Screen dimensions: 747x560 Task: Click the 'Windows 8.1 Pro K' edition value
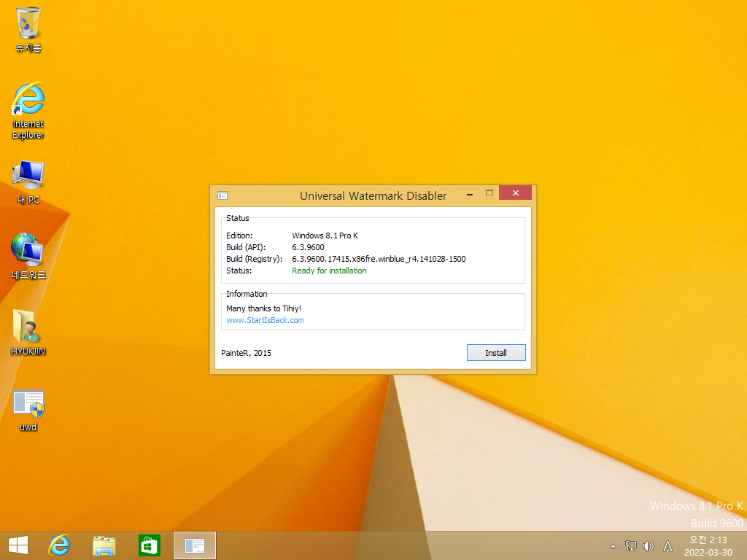(325, 236)
